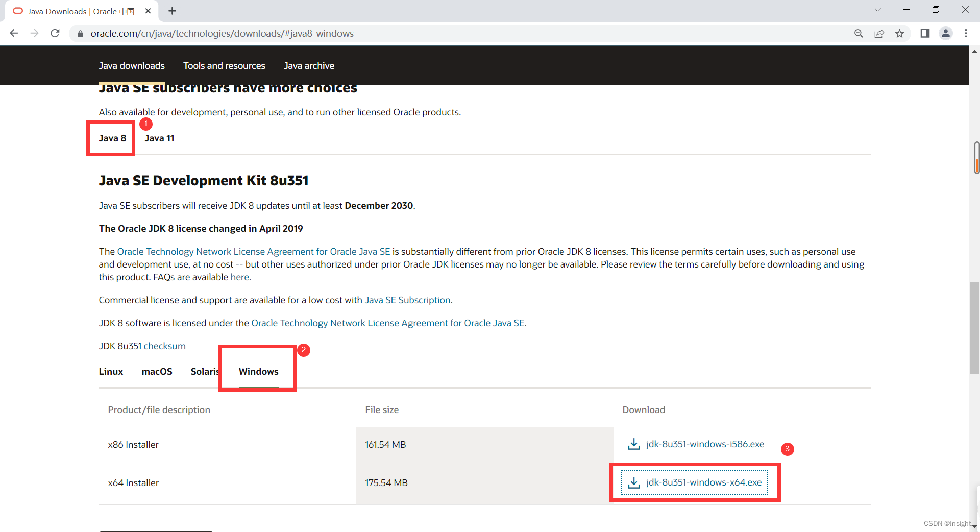Click the '161.54 MB' file size

[x=385, y=445]
